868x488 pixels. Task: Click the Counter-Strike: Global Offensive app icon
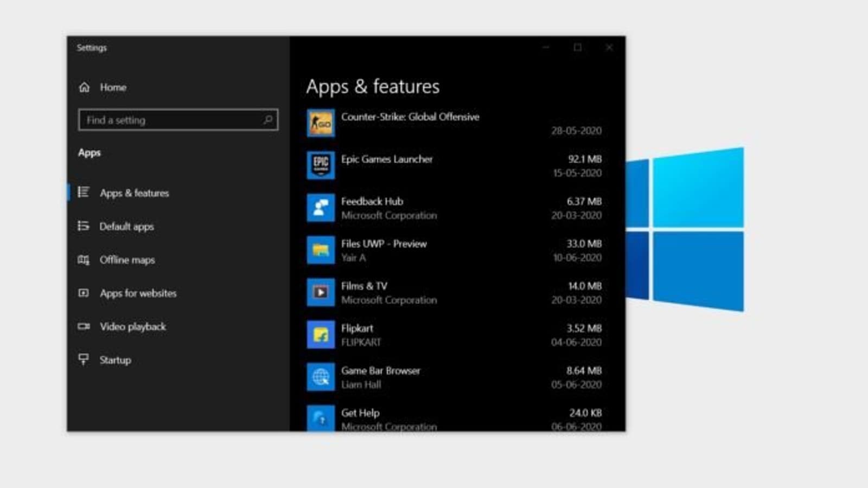(321, 123)
